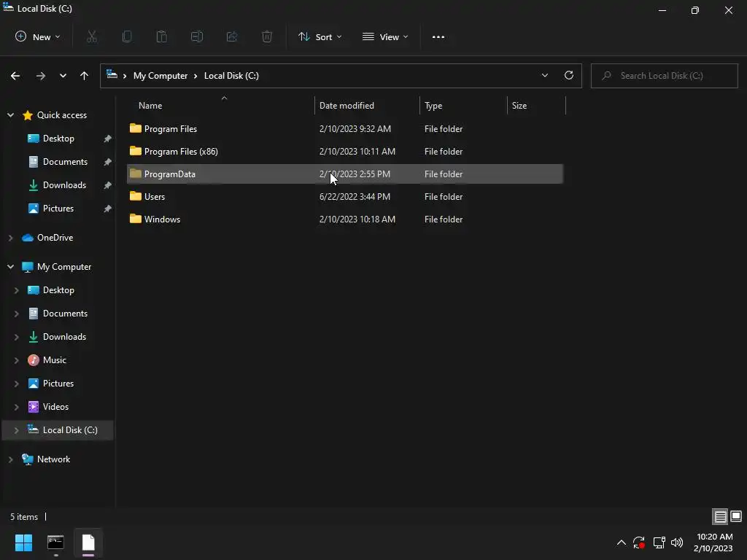The width and height of the screenshot is (747, 560).
Task: Open recent locations dropdown arrow
Action: click(x=63, y=76)
